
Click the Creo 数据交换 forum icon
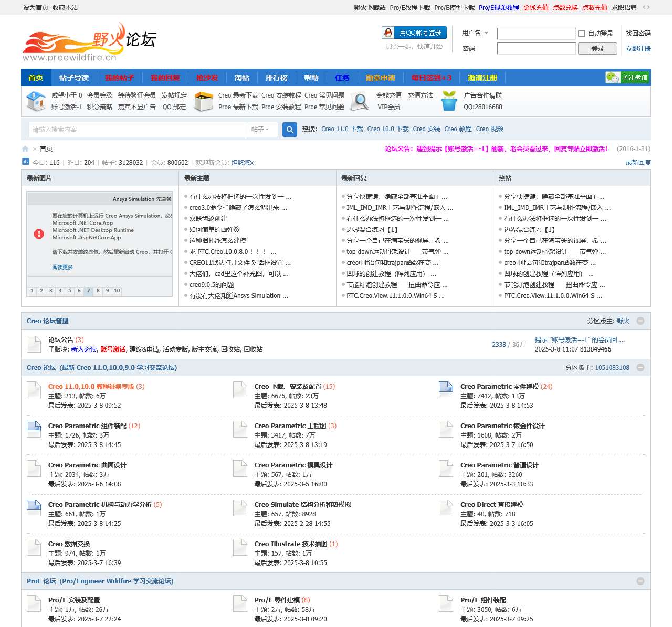(34, 548)
